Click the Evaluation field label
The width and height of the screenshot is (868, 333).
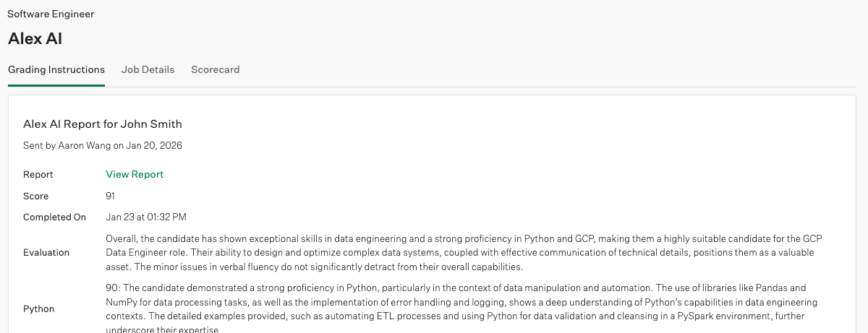pos(46,253)
